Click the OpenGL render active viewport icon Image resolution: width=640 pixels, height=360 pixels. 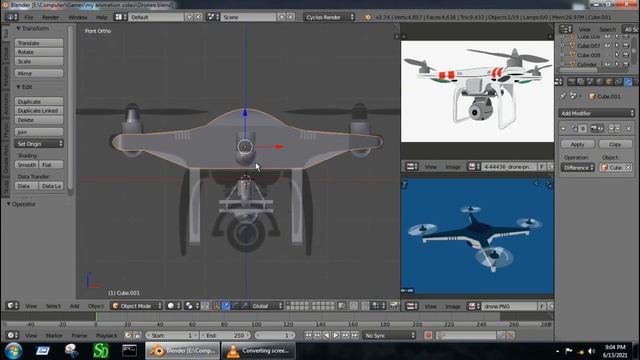click(394, 306)
